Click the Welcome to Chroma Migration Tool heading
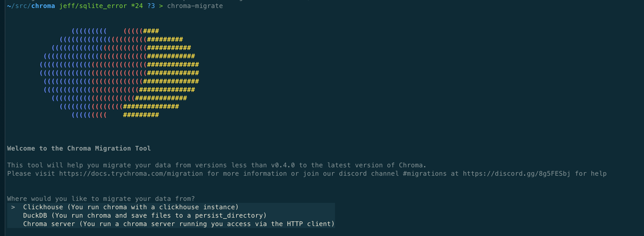 79,148
